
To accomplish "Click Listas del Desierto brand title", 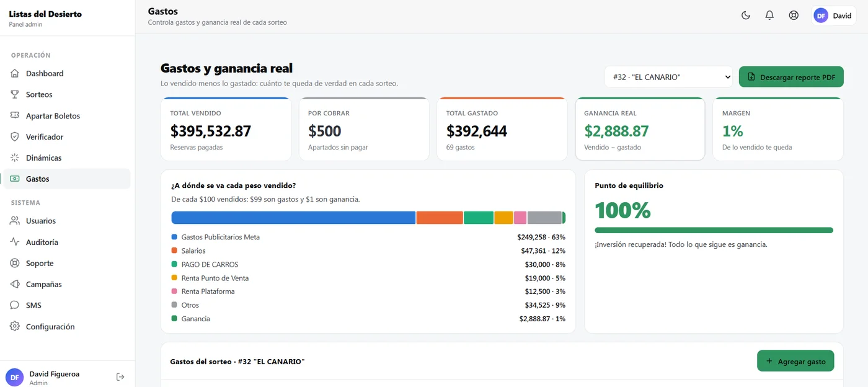I will click(x=45, y=14).
